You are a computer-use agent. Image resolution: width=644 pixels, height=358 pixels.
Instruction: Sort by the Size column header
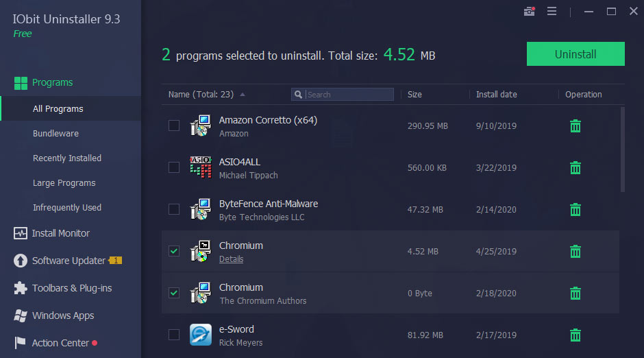414,95
